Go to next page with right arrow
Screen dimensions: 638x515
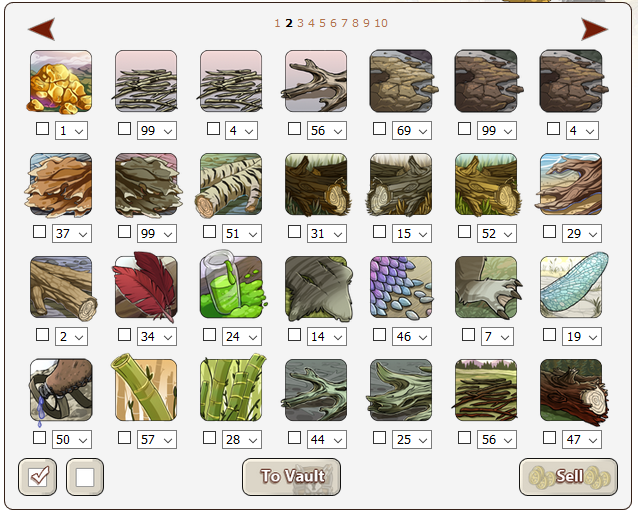594,29
